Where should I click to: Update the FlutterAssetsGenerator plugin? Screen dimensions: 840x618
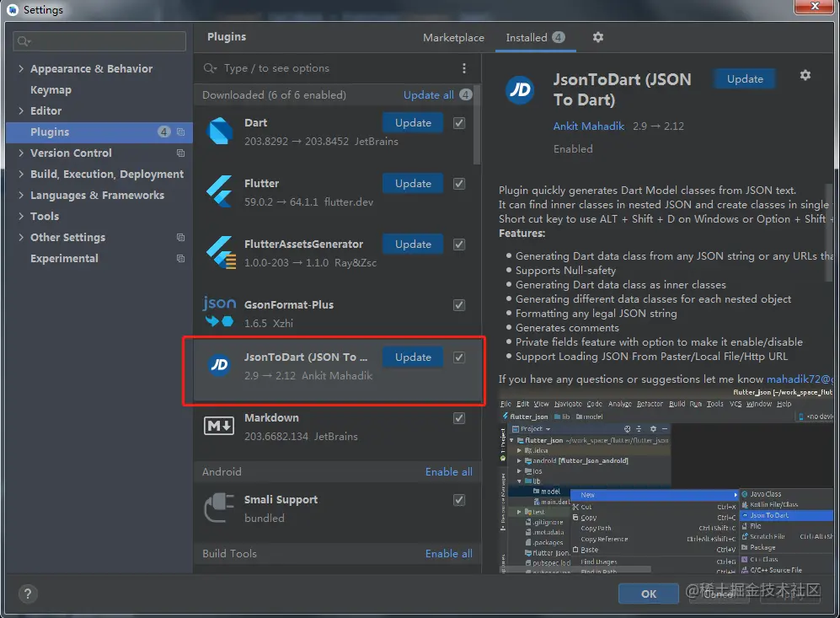click(x=413, y=244)
